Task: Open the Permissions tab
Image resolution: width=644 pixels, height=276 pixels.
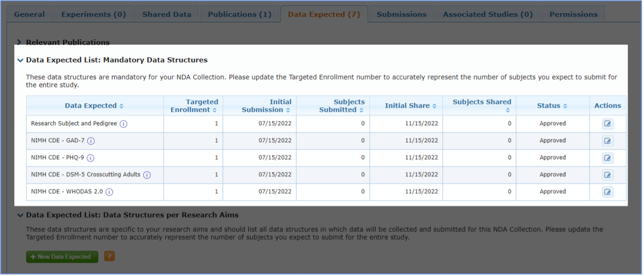Action: pyautogui.click(x=573, y=14)
